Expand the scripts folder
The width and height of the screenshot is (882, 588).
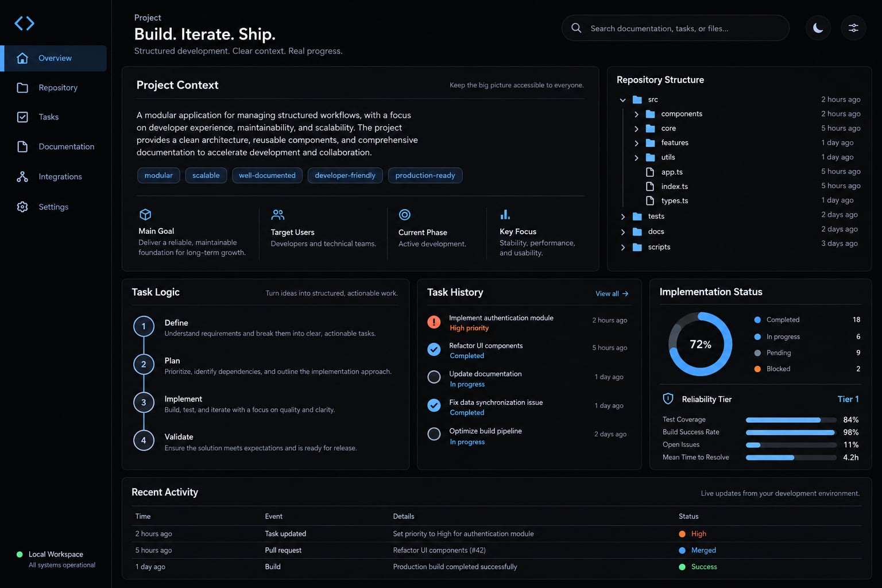pyautogui.click(x=622, y=247)
